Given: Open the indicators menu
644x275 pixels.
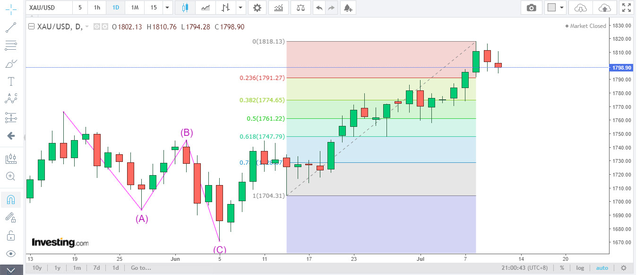Looking at the screenshot, I should 279,8.
